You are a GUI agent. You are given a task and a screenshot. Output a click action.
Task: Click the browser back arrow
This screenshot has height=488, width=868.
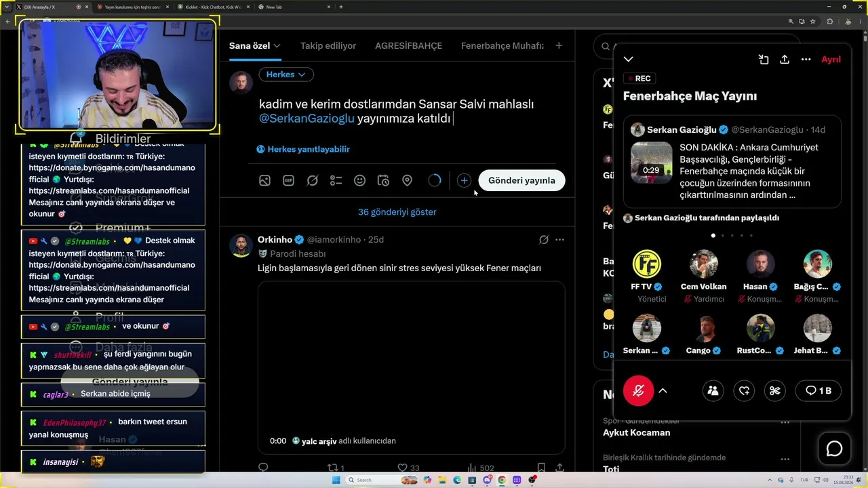tap(7, 21)
